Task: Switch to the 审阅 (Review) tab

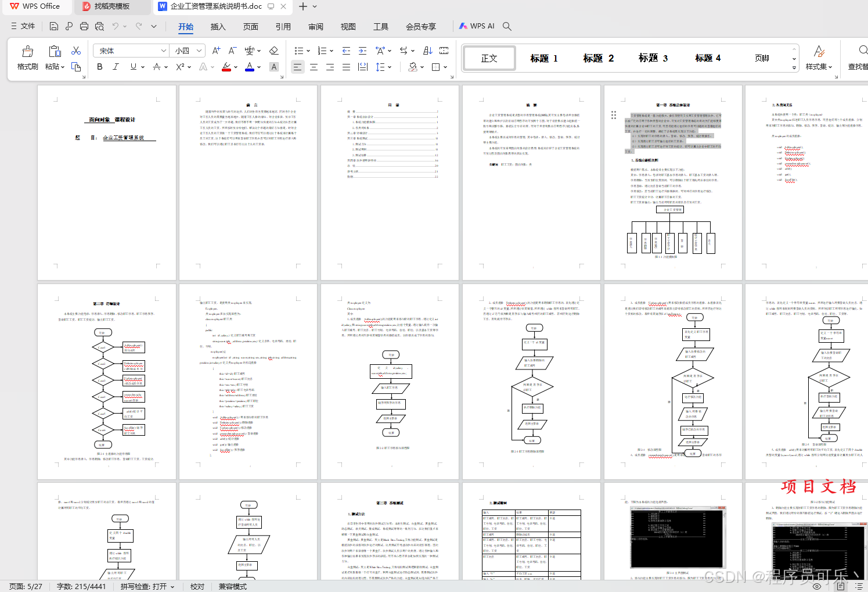Action: pyautogui.click(x=315, y=26)
